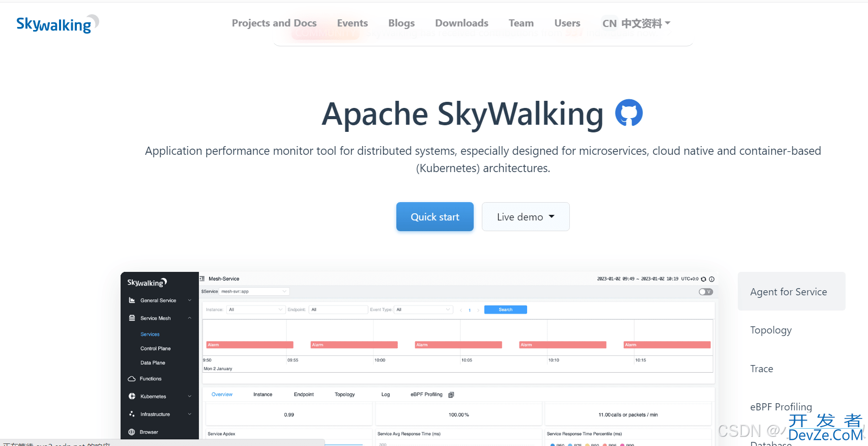Switch to the Topology dashboard tab

click(x=345, y=395)
